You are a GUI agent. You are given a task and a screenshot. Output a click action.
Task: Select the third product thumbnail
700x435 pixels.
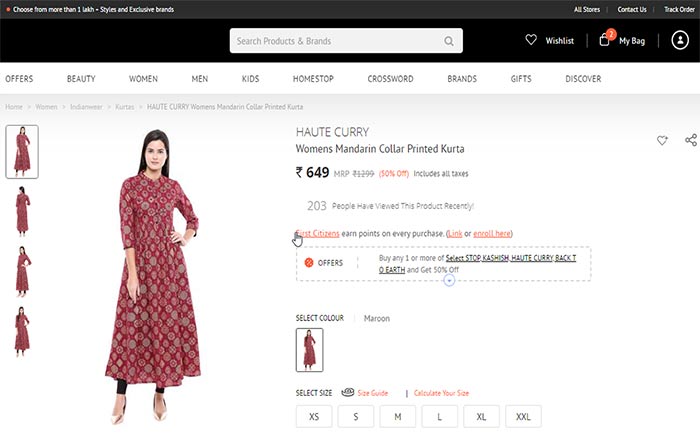coord(22,271)
